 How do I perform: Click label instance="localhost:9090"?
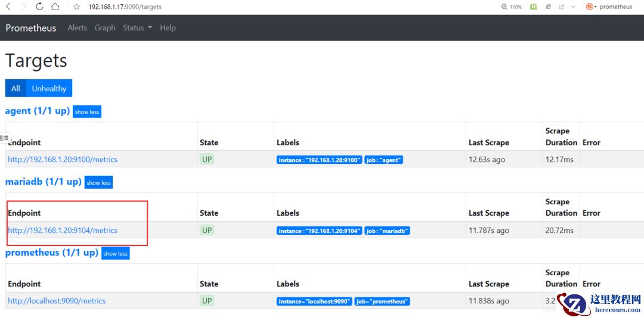(315, 302)
